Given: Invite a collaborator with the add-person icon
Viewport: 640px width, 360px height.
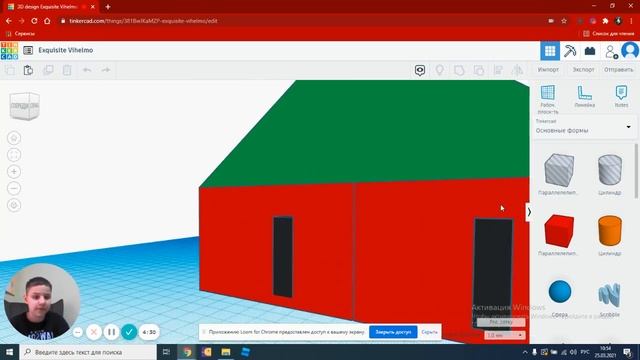Looking at the screenshot, I should pos(611,51).
